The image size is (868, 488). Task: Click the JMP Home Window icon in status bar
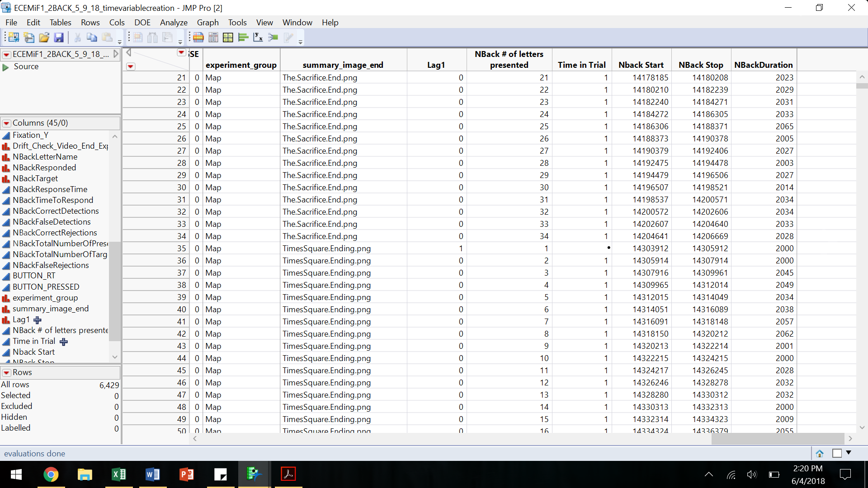pyautogui.click(x=820, y=453)
